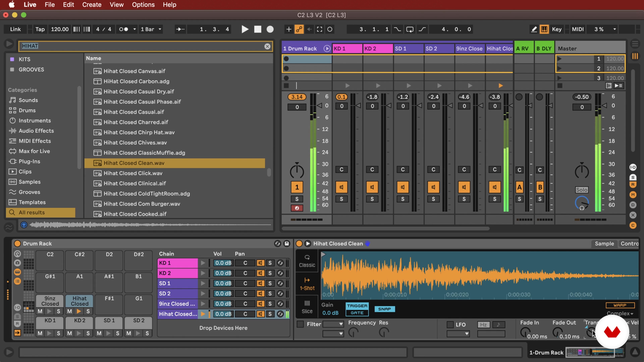Screen dimensions: 644x362
Task: Solo the KD 1 track in mixer
Action: (341, 199)
